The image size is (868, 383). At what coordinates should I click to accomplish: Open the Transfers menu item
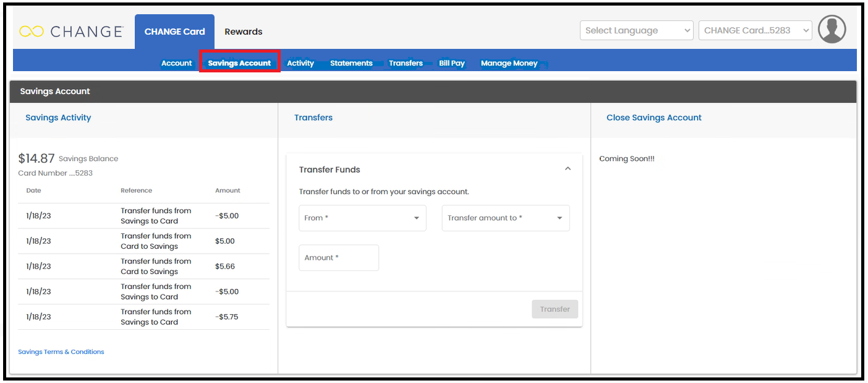[x=406, y=63]
